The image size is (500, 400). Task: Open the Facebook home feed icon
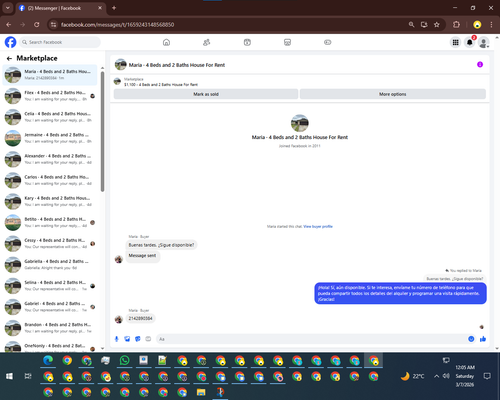[x=166, y=42]
